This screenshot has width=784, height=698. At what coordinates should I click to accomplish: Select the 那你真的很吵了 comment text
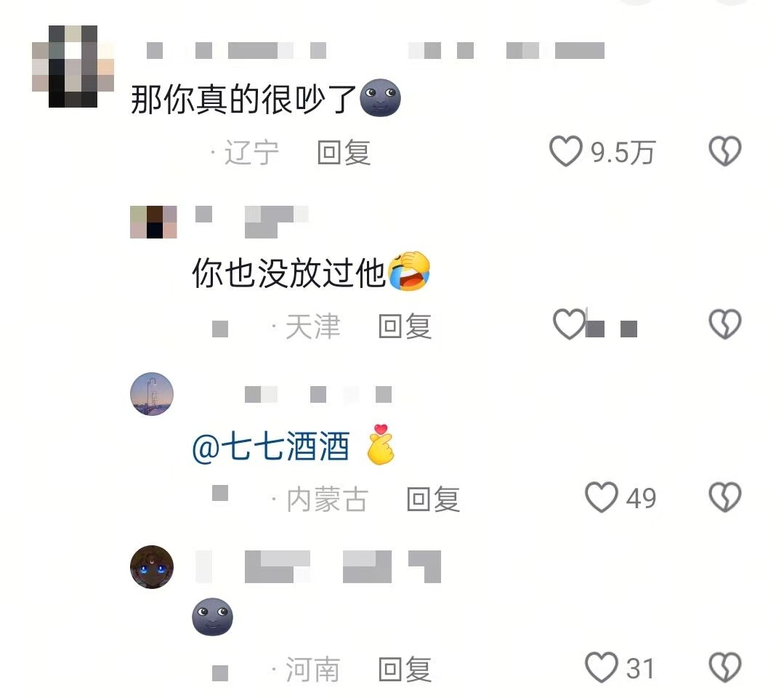[x=243, y=99]
